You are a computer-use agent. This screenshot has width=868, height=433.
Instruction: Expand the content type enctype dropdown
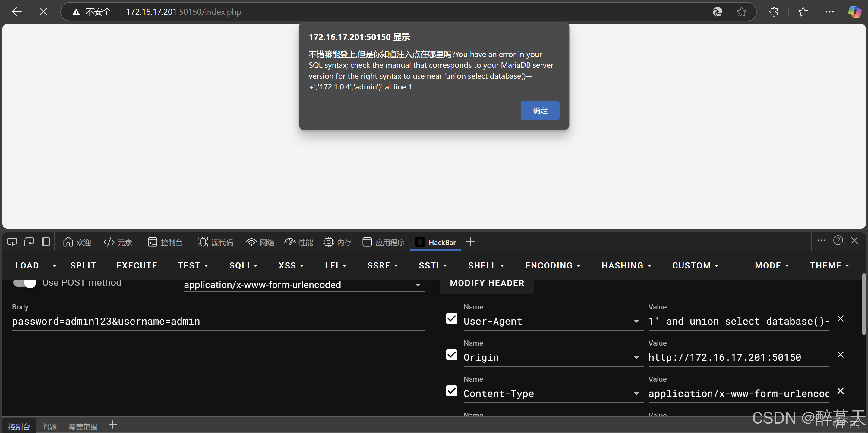click(418, 285)
